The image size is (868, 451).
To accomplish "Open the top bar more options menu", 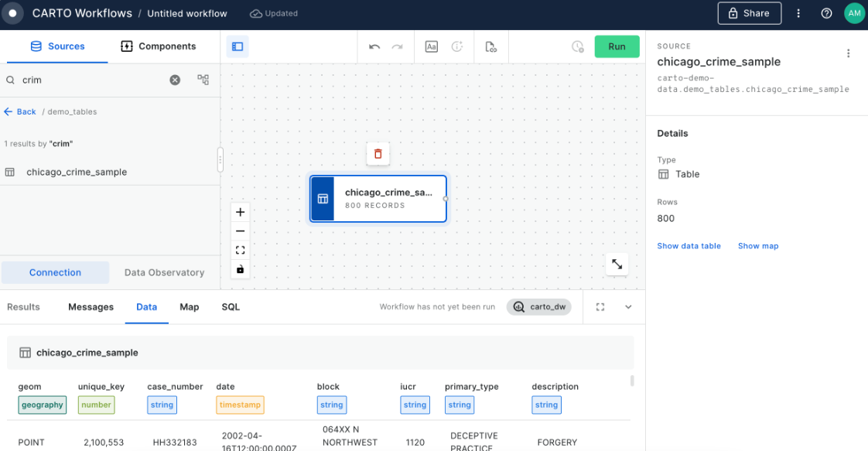I will click(798, 13).
